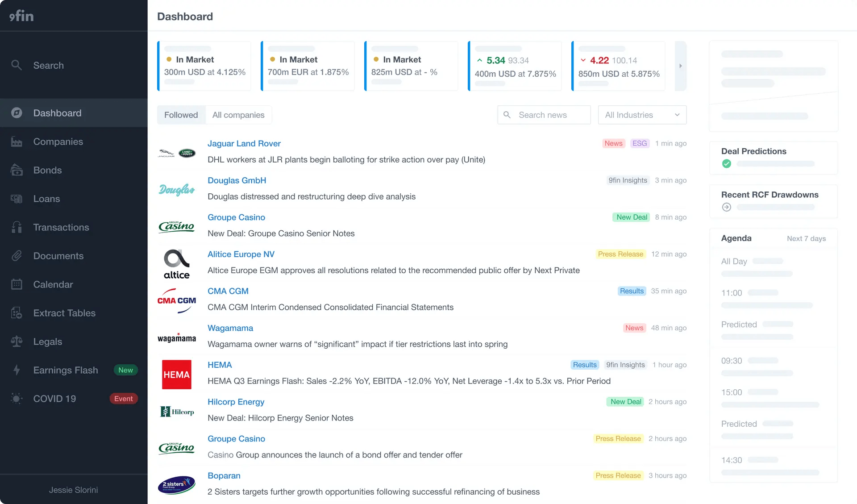Click the wagamama logo
The image size is (857, 504).
pyautogui.click(x=177, y=338)
